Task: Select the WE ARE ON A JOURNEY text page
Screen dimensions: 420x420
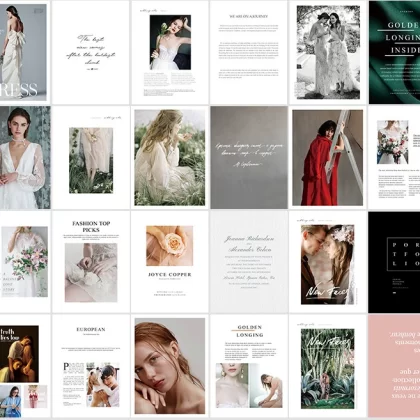Action: (x=249, y=52)
